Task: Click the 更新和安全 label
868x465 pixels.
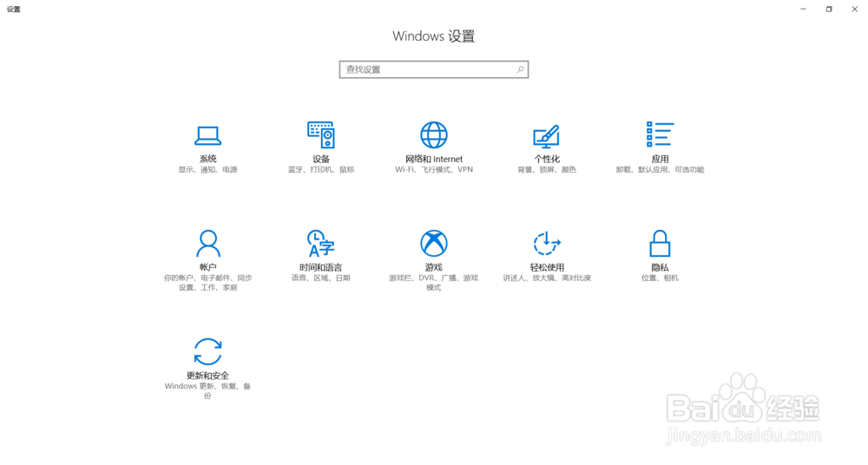Action: click(x=208, y=376)
